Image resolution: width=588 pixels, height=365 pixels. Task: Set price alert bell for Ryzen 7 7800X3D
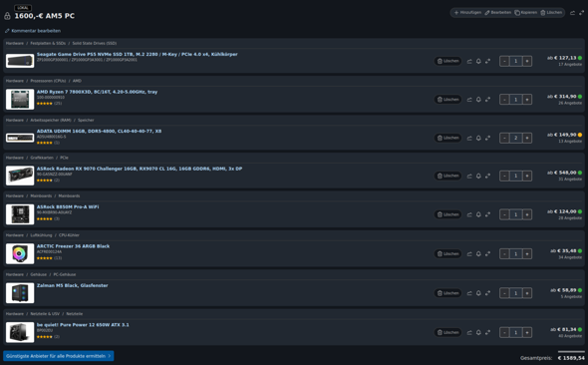tap(478, 100)
